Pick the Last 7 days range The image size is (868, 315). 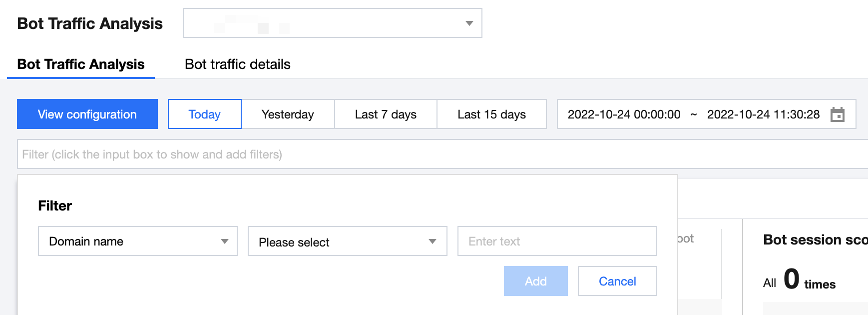(x=386, y=114)
